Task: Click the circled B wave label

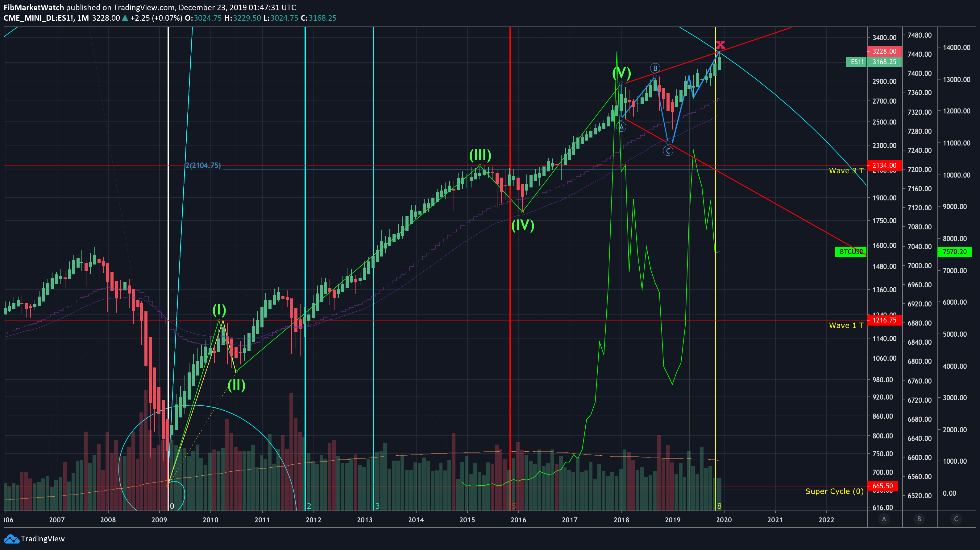Action: [x=655, y=68]
